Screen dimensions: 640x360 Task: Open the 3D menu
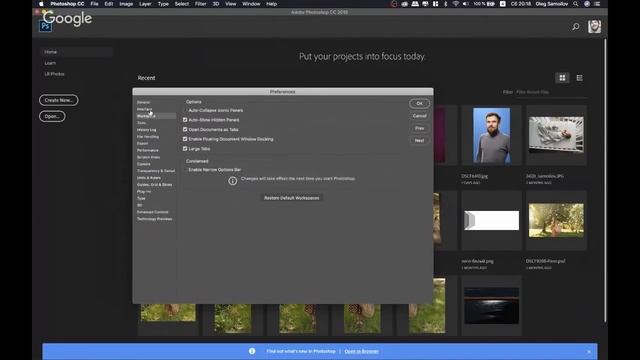(216, 4)
